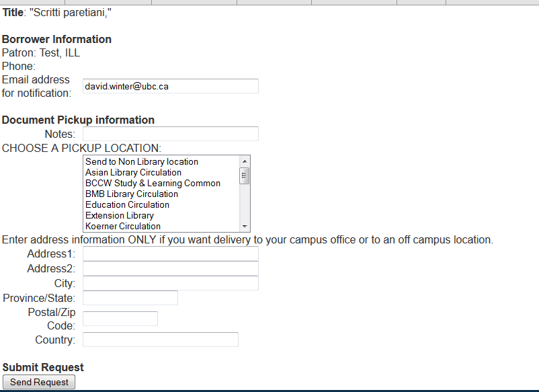Choose Asian Library Circulation pickup location
539x392 pixels.
[x=133, y=173]
